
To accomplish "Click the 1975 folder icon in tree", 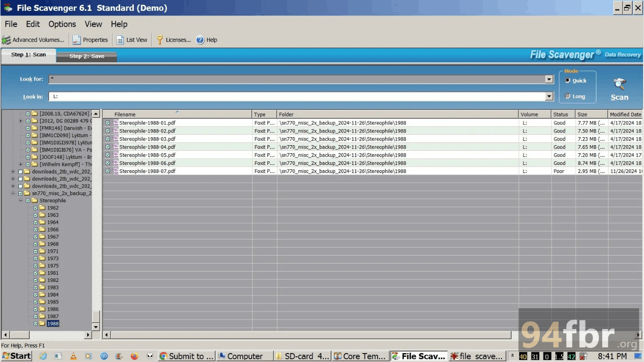I will pos(42,266).
